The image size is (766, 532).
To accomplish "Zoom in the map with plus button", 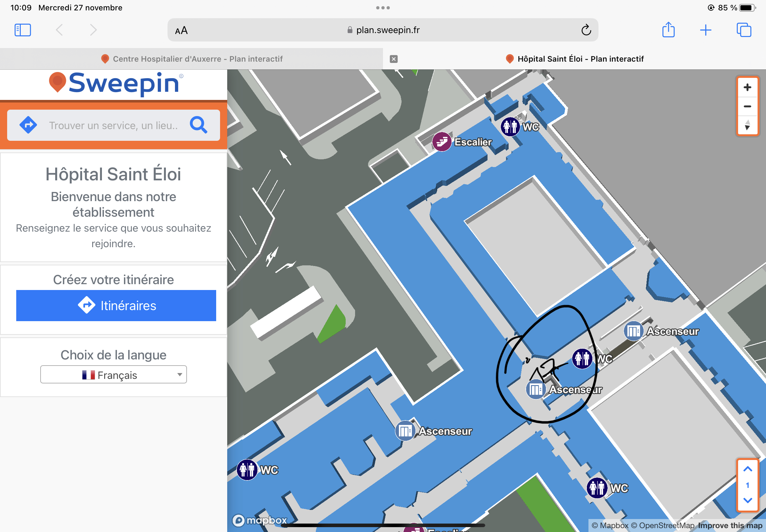I will 747,87.
